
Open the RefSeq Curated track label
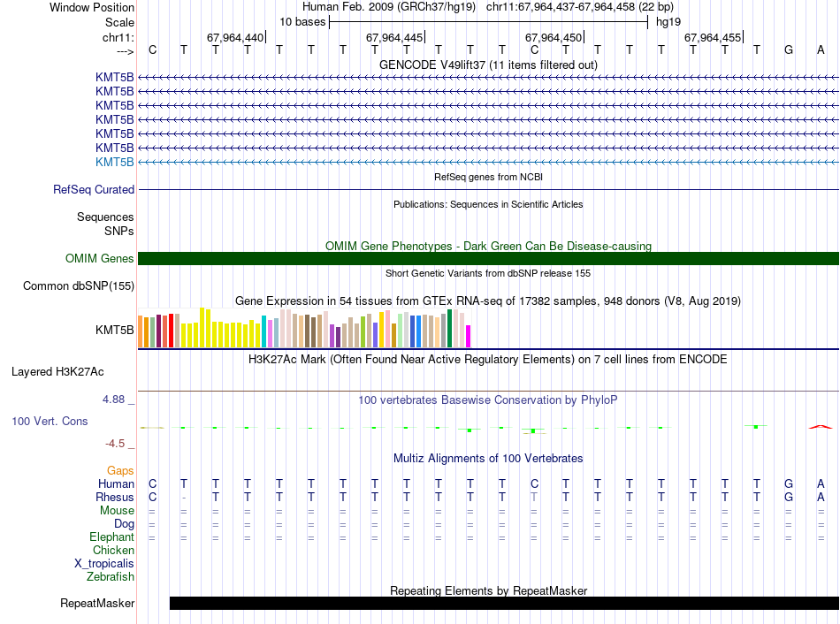pyautogui.click(x=94, y=189)
